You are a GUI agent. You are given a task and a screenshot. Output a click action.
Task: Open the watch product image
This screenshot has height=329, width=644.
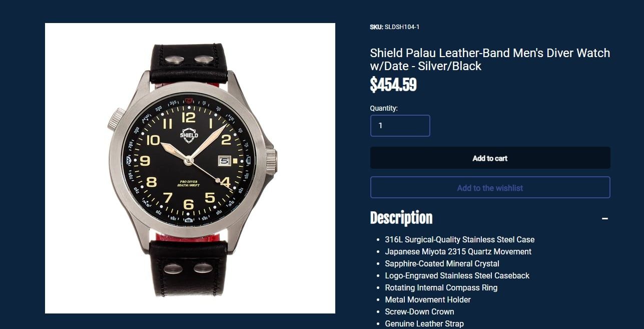(190, 168)
